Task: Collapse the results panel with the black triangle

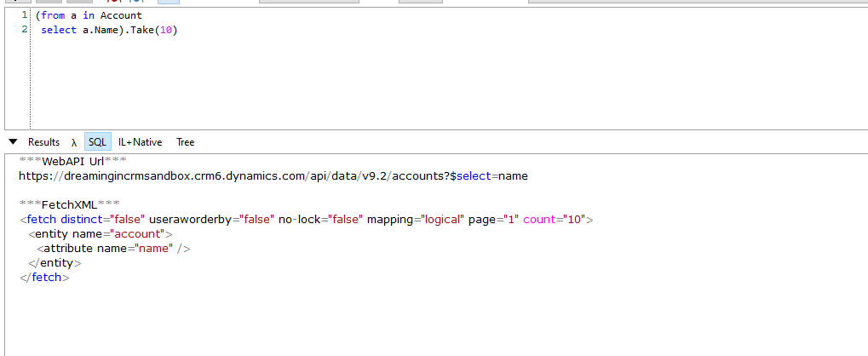Action: [14, 141]
